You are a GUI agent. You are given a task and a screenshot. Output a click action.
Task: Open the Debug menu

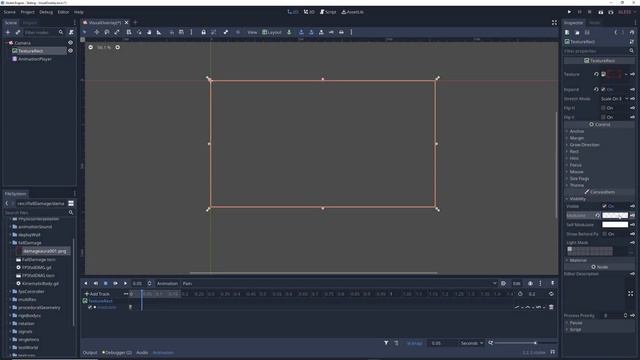click(x=46, y=12)
